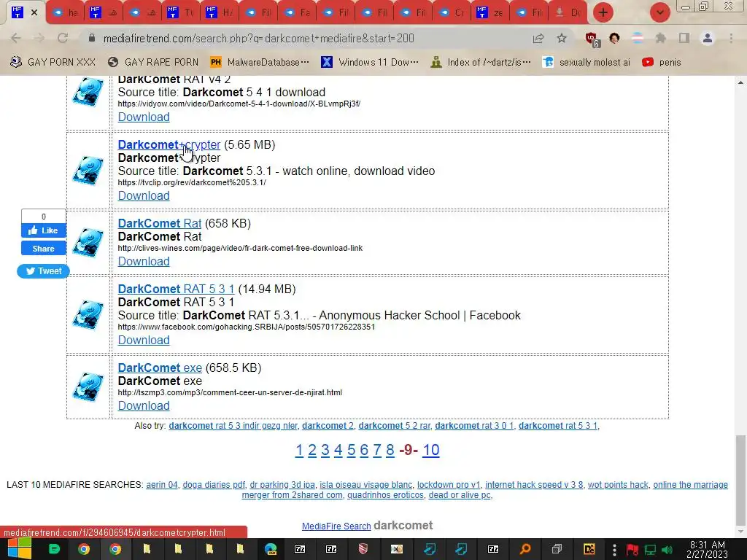Go to results page 10

coord(430,450)
